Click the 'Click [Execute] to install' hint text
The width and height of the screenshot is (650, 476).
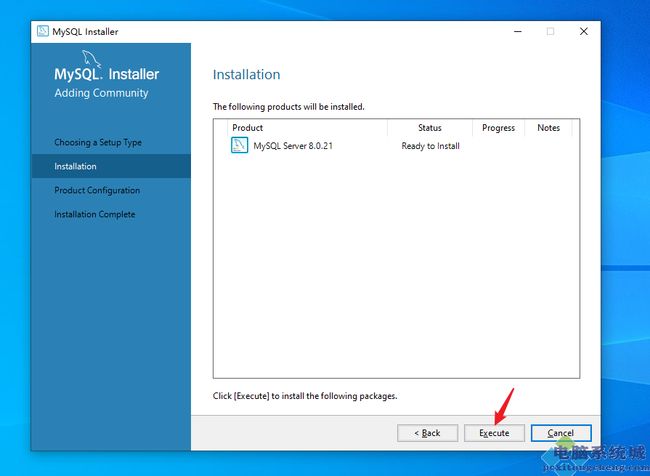pos(305,396)
